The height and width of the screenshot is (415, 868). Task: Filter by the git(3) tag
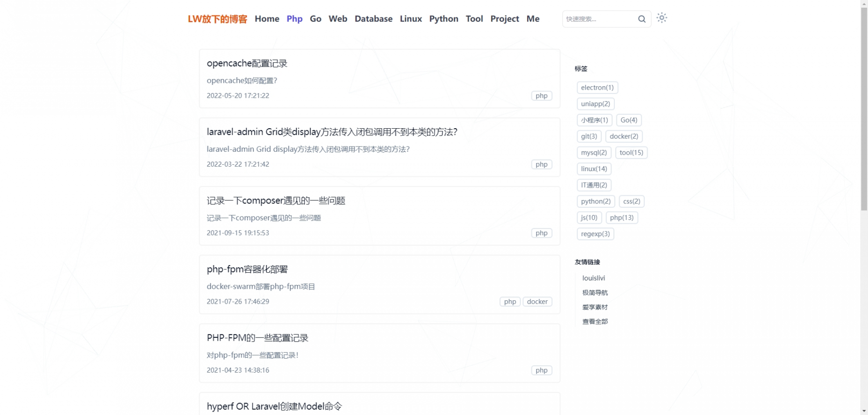click(x=589, y=136)
